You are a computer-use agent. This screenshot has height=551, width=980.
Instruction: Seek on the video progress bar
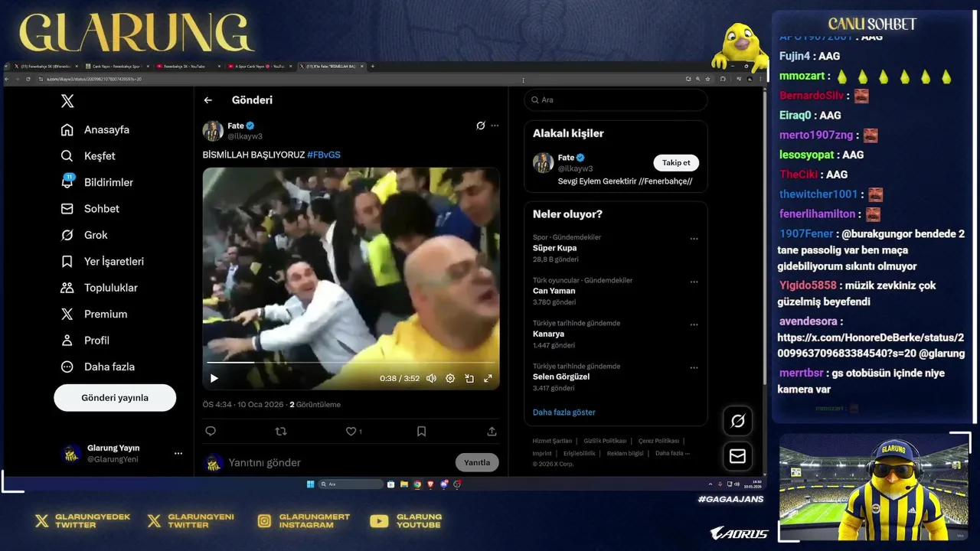[351, 363]
